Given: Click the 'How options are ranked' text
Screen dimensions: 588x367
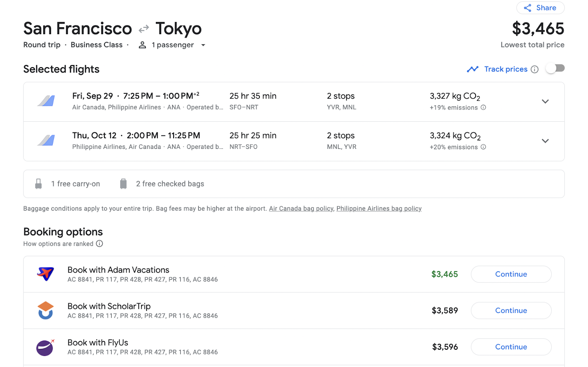Looking at the screenshot, I should (58, 244).
